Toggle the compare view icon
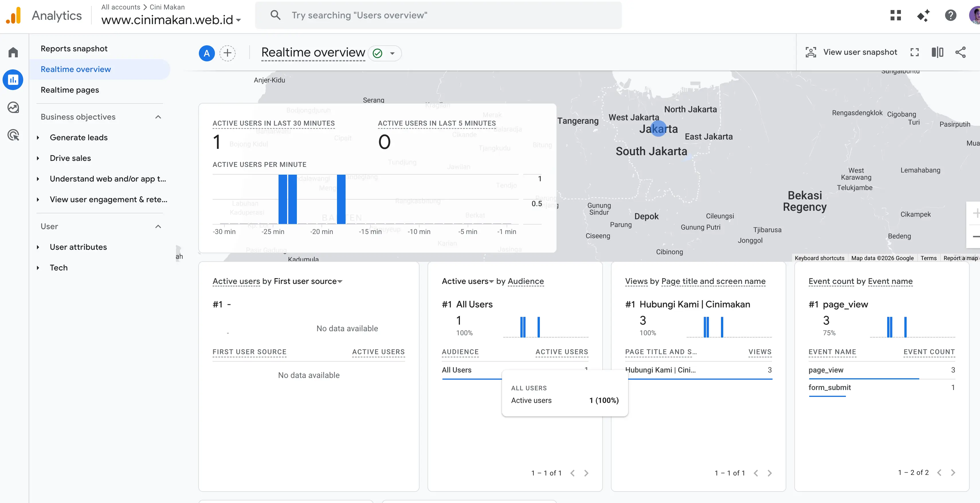 937,52
